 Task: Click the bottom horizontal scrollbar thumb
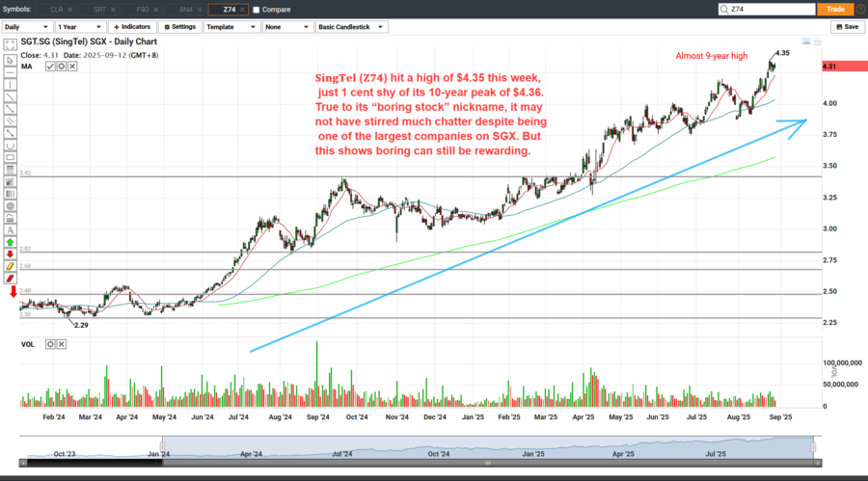pos(488,463)
